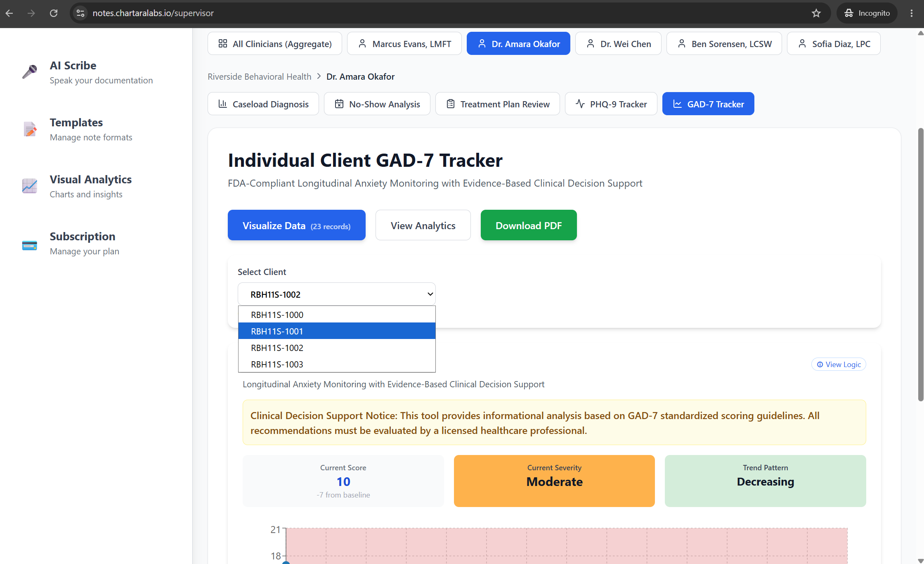Select the GAD-7 Tracker tab
This screenshot has width=924, height=564.
(708, 104)
